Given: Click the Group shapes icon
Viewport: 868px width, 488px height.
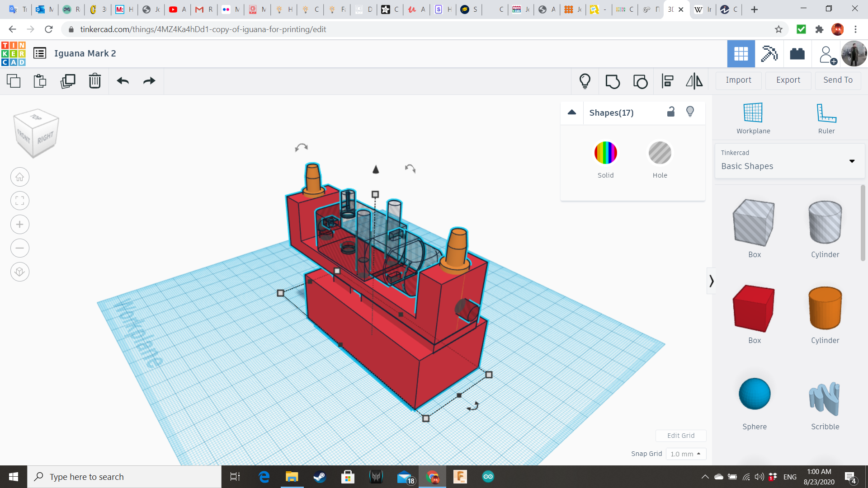Looking at the screenshot, I should point(613,81).
